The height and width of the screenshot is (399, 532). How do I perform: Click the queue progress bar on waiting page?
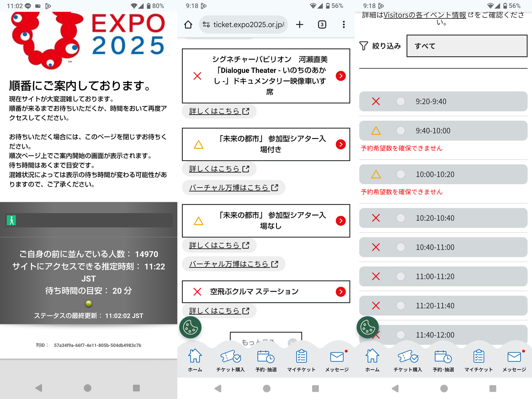pyautogui.click(x=89, y=220)
